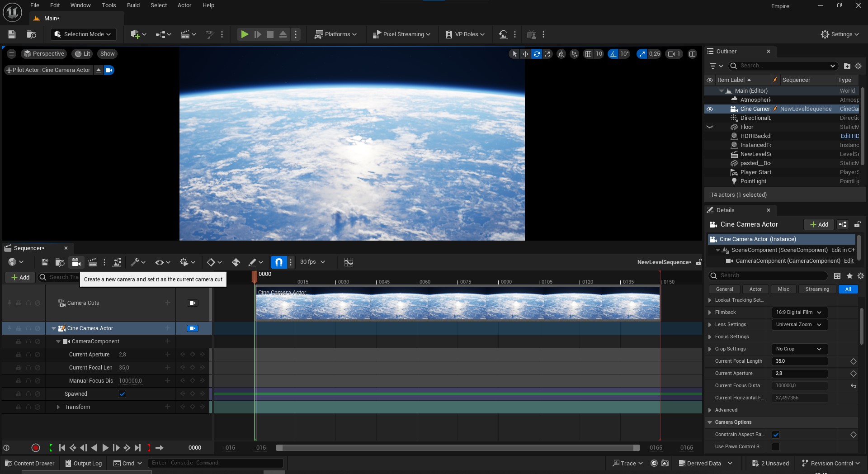This screenshot has width=868, height=474.
Task: Click create new camera icon in Sequencer
Action: click(x=76, y=262)
